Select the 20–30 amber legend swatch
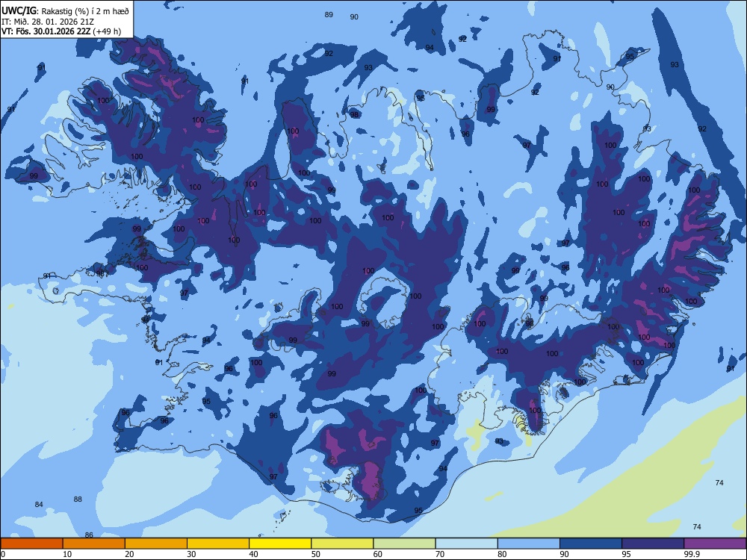The width and height of the screenshot is (747, 560). [x=156, y=544]
